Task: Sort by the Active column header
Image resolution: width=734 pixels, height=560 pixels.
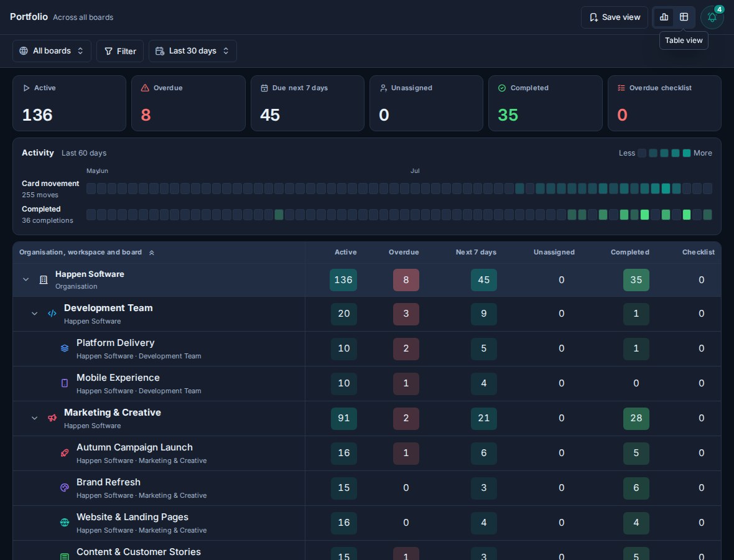Action: pyautogui.click(x=345, y=252)
